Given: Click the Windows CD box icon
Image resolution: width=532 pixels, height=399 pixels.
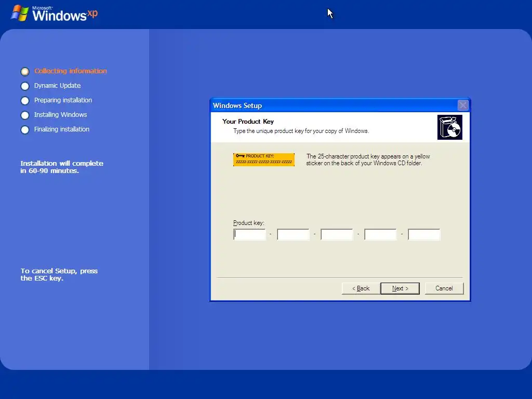Looking at the screenshot, I should [x=450, y=127].
